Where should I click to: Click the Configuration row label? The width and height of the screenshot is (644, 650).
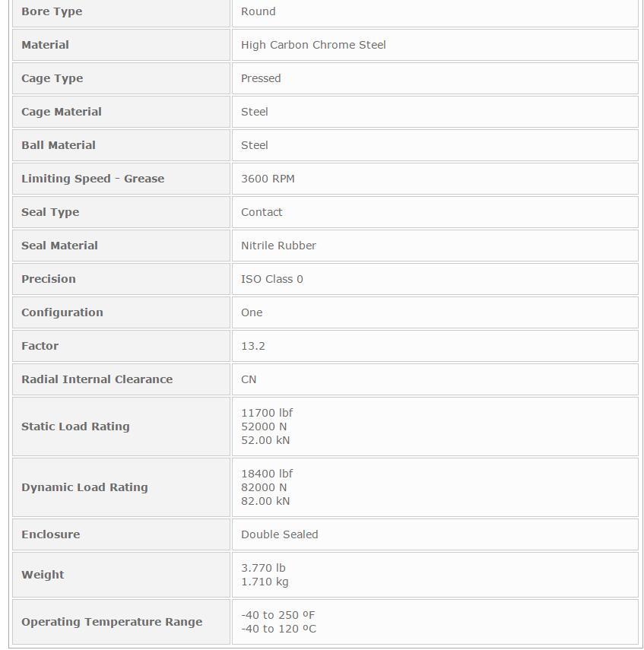62,312
